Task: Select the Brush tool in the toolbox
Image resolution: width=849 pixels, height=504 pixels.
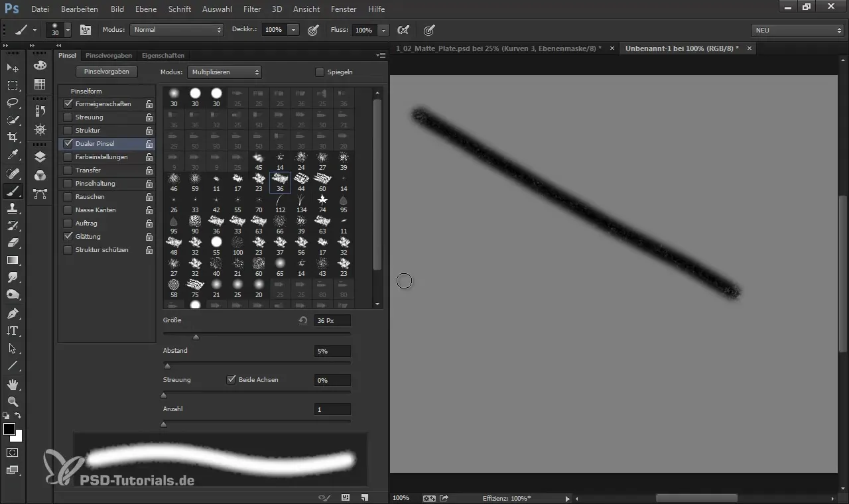Action: click(x=13, y=191)
